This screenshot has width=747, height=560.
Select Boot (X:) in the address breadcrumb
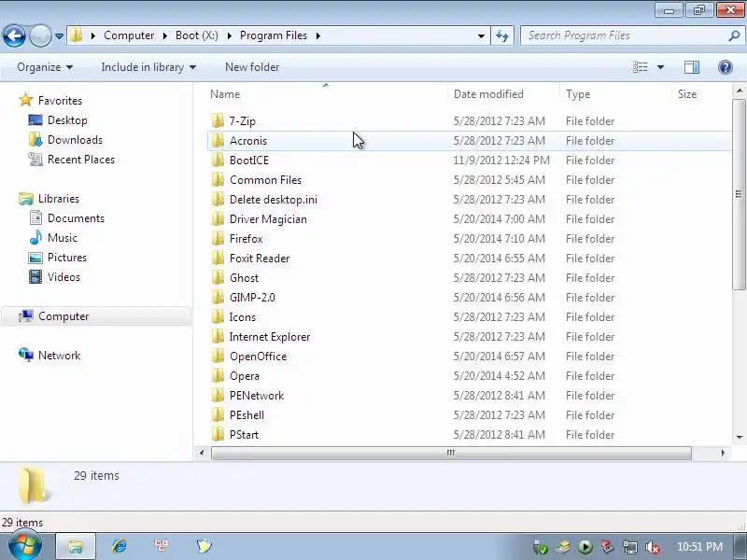pyautogui.click(x=197, y=35)
